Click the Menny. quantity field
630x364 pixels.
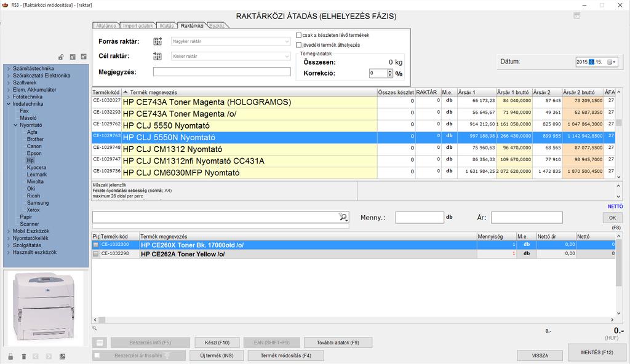click(420, 218)
